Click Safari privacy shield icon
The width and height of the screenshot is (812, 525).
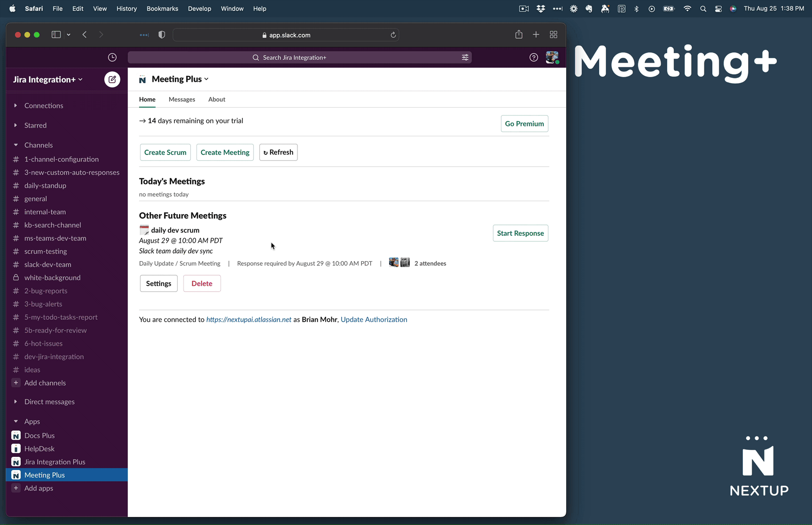tap(162, 35)
